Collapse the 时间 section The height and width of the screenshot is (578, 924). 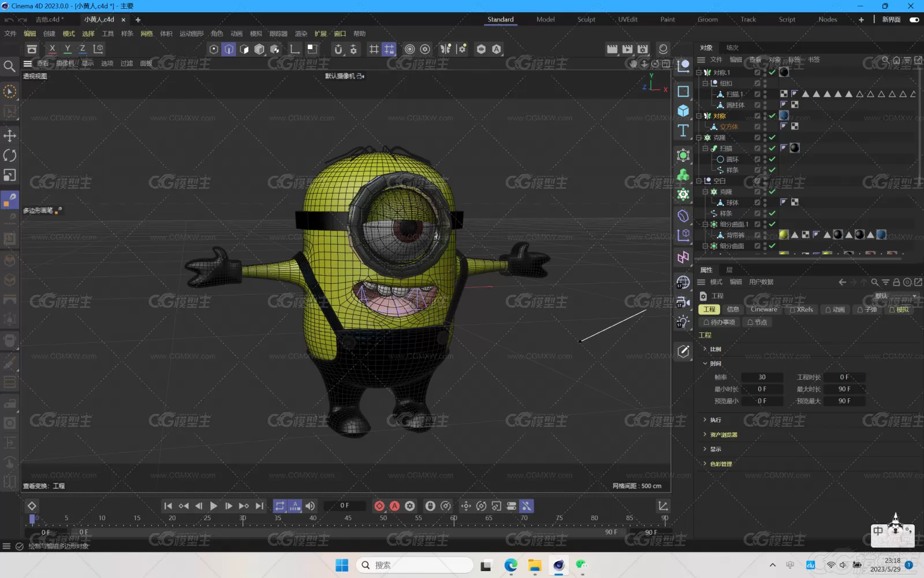click(x=705, y=364)
